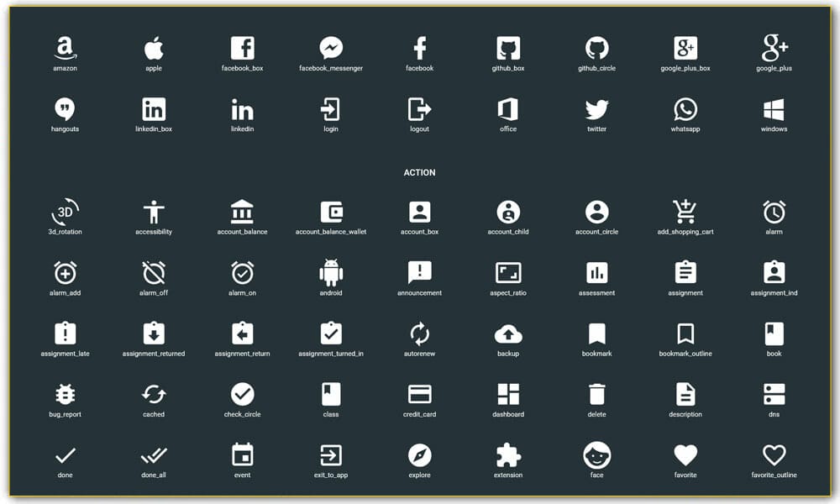Select the explore compass icon
Image resolution: width=840 pixels, height=504 pixels.
point(419,454)
